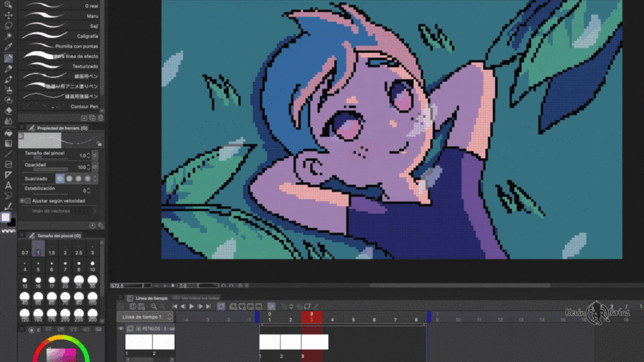644x362 pixels.
Task: Play the animation
Action: (192, 306)
